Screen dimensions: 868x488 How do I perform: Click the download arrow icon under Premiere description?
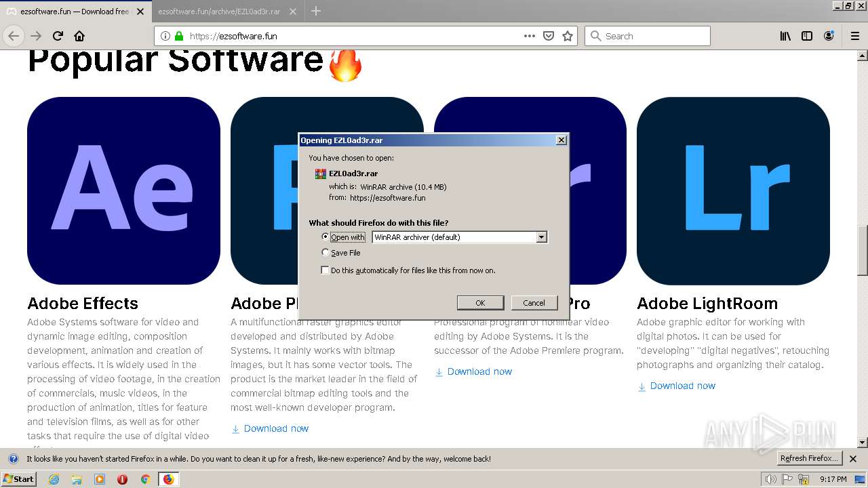tap(439, 372)
